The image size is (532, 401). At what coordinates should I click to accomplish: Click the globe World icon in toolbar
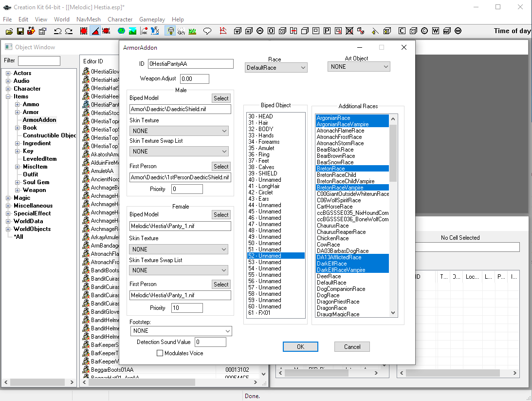pos(121,31)
